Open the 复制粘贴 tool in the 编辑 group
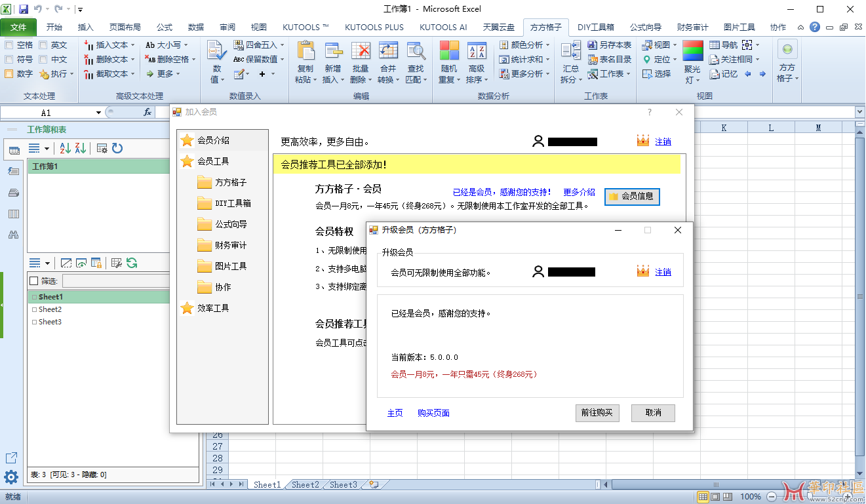 305,60
